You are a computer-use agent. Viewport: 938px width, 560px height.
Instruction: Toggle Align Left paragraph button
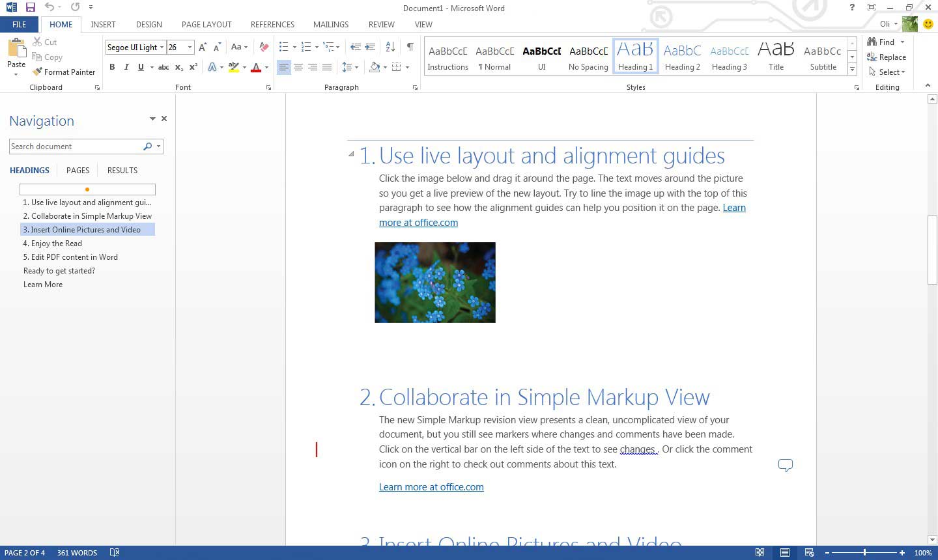284,67
